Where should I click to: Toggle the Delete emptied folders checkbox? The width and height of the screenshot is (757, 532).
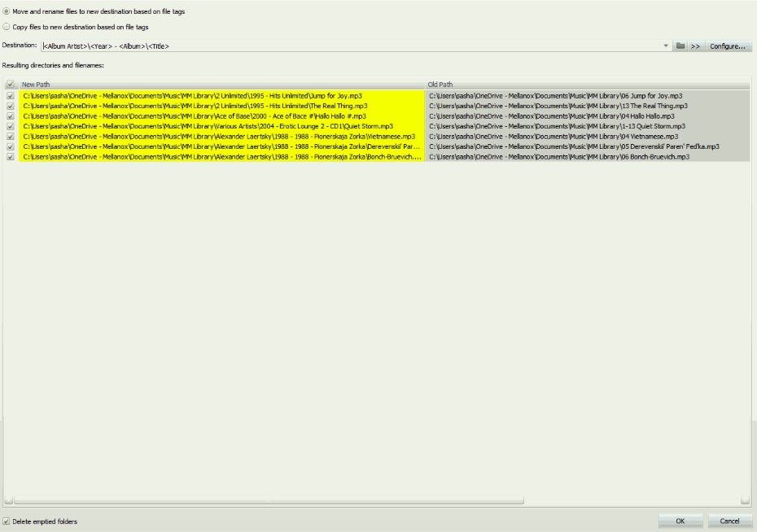point(7,521)
